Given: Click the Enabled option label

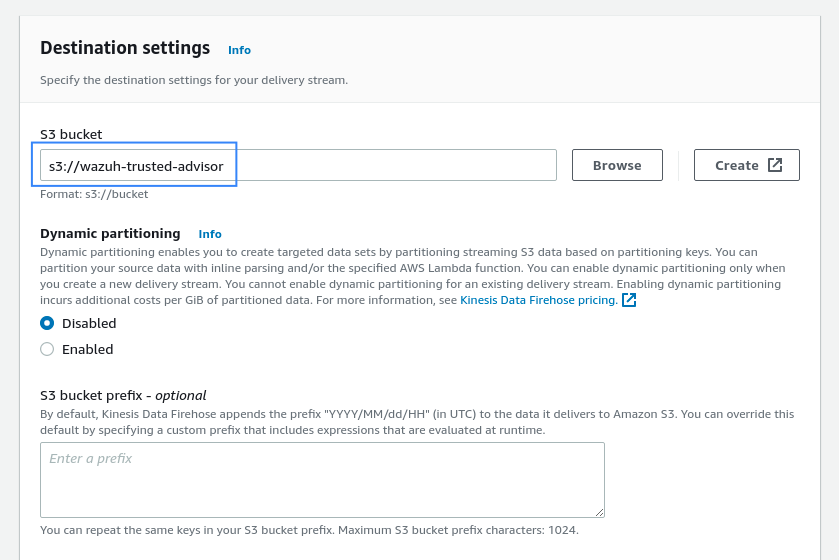Looking at the screenshot, I should pos(88,349).
